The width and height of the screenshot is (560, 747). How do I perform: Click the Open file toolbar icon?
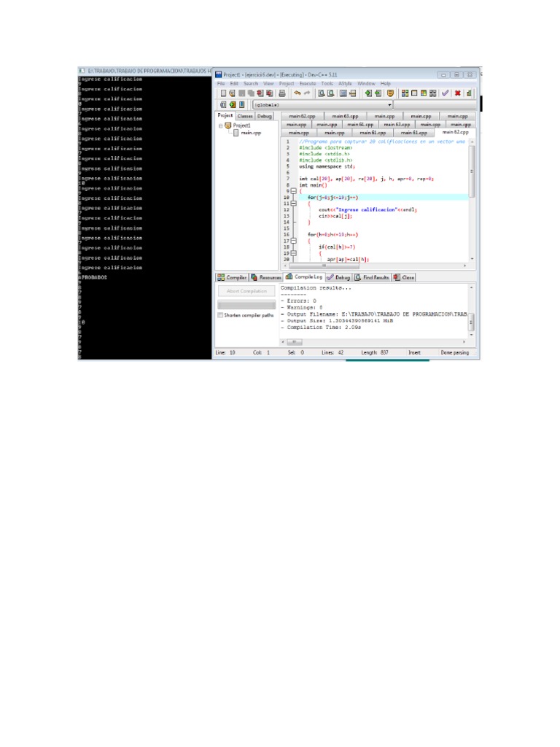point(232,93)
